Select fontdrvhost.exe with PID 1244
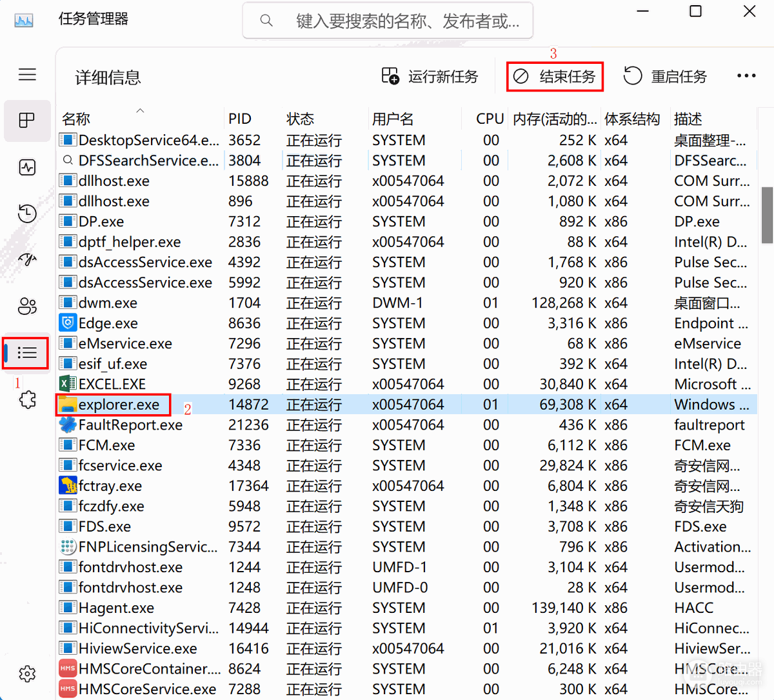The image size is (774, 700). tap(406, 567)
